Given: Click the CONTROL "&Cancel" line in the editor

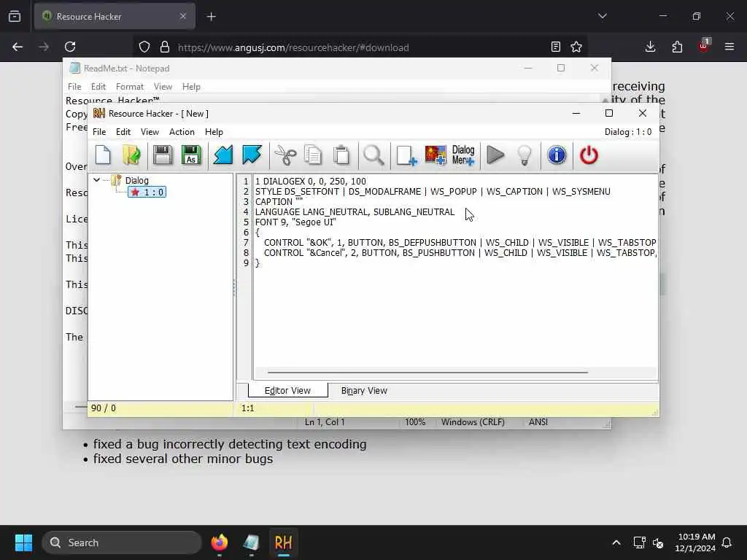Looking at the screenshot, I should click(460, 253).
